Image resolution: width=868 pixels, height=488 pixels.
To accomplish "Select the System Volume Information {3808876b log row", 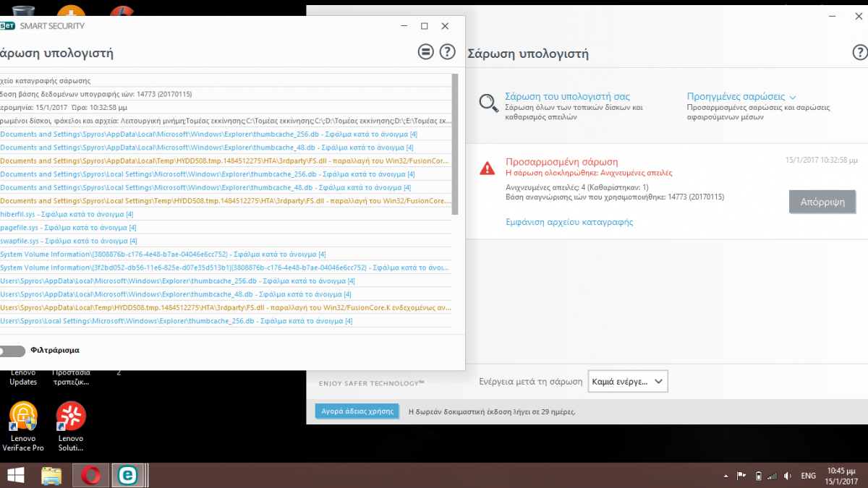I will 225,254.
